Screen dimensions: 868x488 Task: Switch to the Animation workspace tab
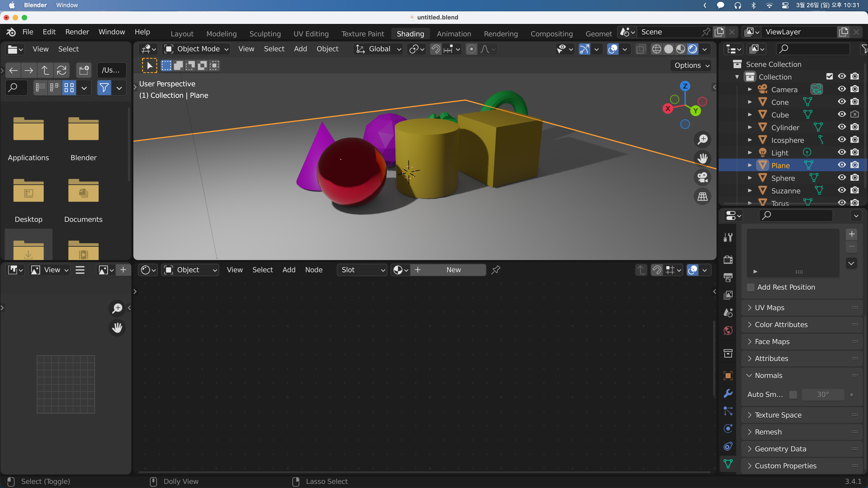click(x=453, y=34)
